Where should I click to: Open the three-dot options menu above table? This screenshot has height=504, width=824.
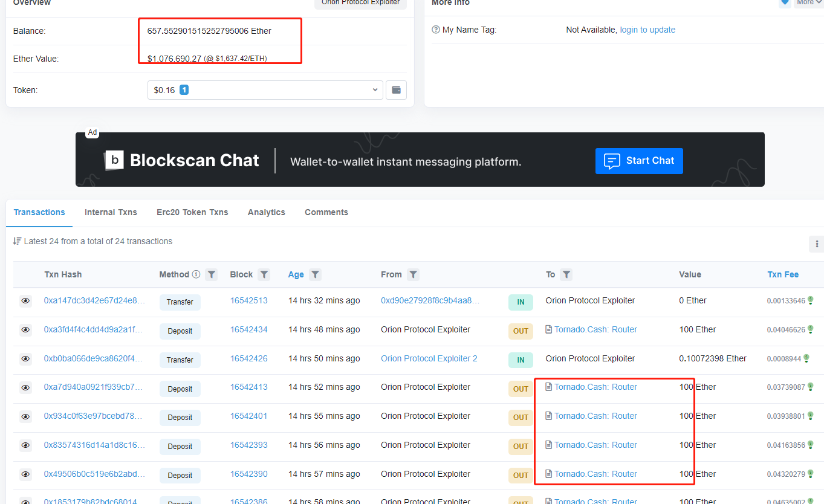[817, 244]
